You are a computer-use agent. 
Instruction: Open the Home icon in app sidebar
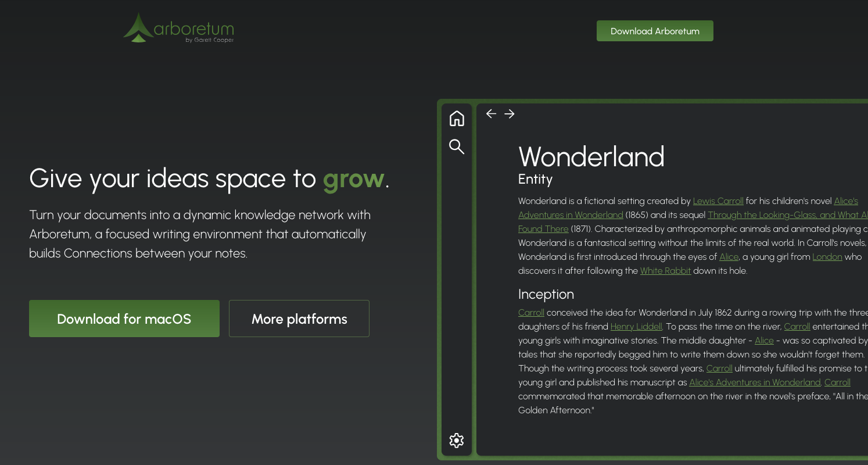pyautogui.click(x=457, y=118)
